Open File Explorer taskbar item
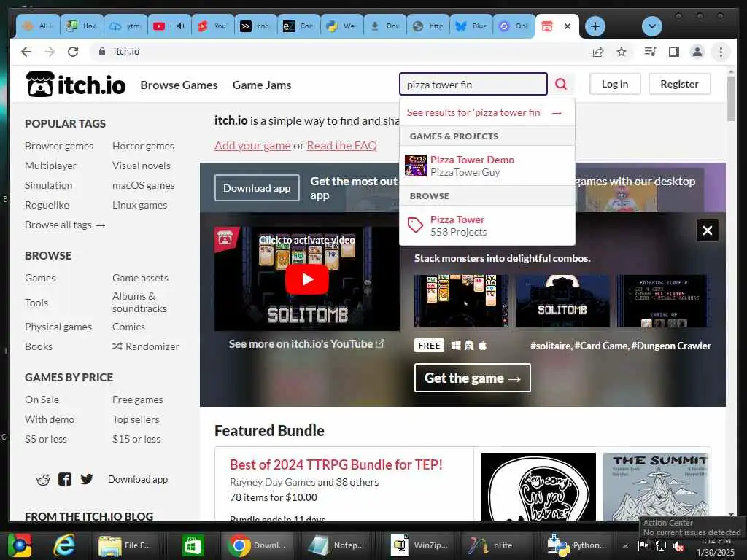747x560 pixels. (125, 545)
